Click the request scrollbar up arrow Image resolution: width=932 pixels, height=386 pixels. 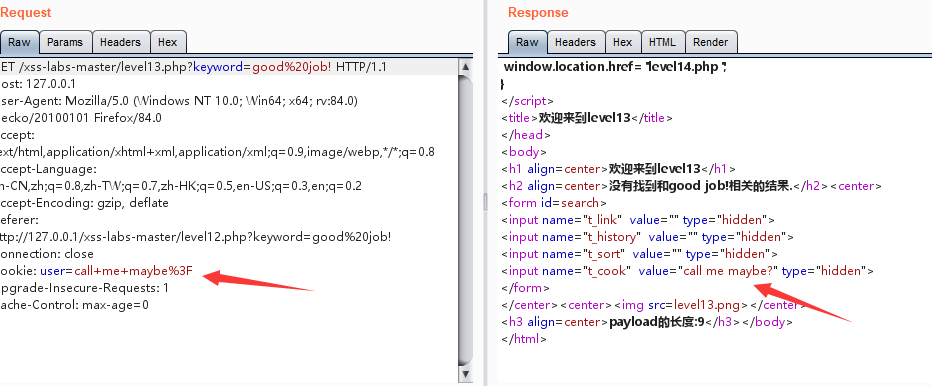coord(466,66)
